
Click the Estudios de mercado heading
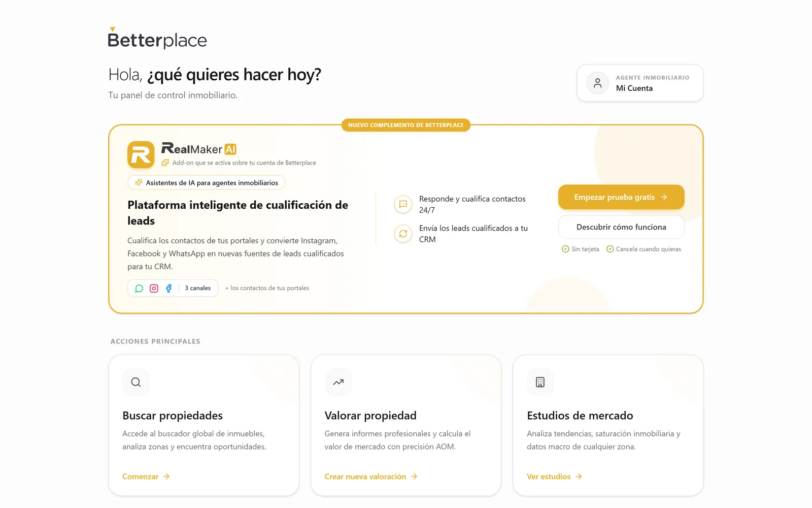(580, 416)
